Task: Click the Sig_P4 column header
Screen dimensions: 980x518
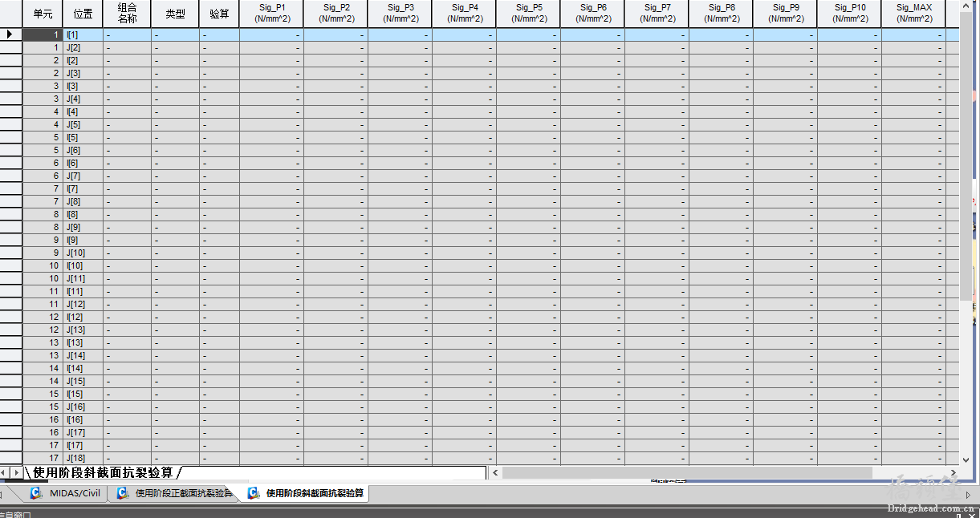Action: pos(464,14)
